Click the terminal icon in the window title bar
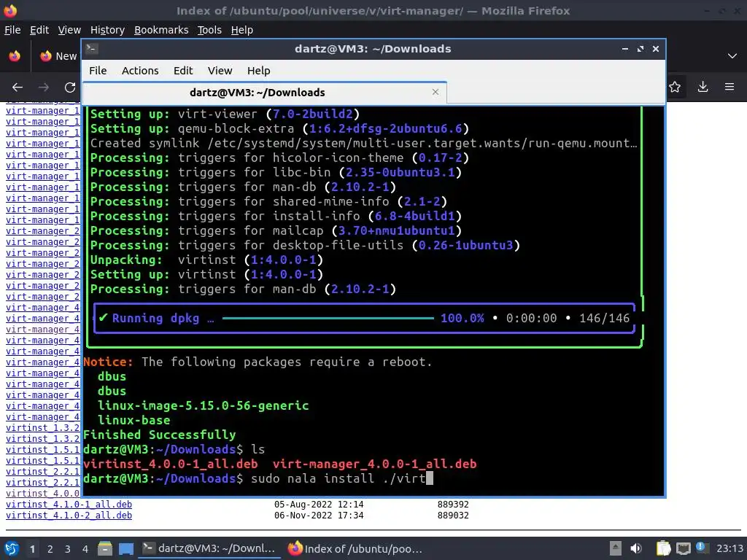Screen dimensions: 747x560 coord(92,48)
